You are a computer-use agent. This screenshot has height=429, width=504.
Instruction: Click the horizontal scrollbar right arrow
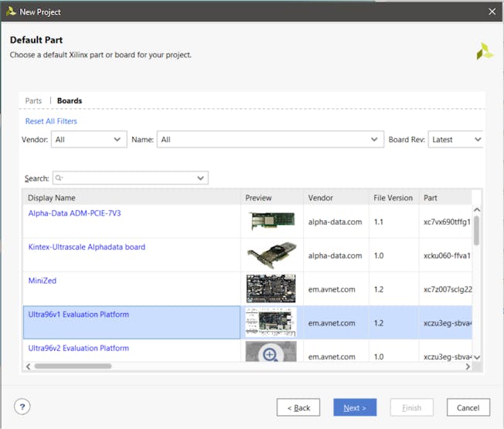468,366
